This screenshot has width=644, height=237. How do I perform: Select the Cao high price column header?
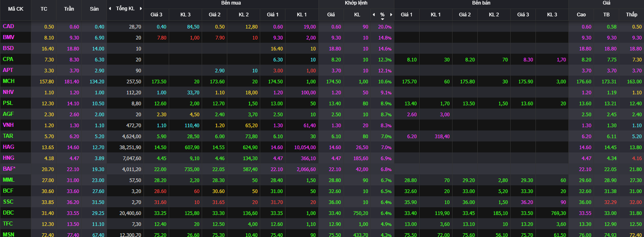click(581, 15)
